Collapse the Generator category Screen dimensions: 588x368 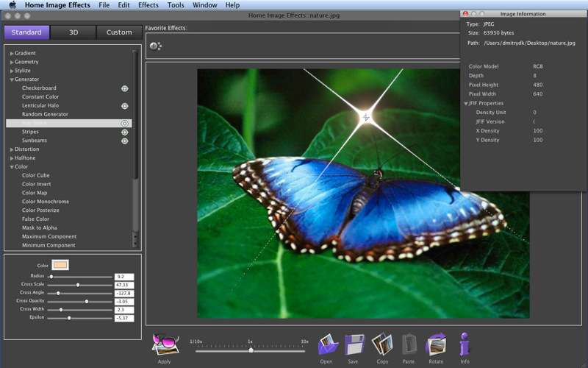[x=12, y=79]
